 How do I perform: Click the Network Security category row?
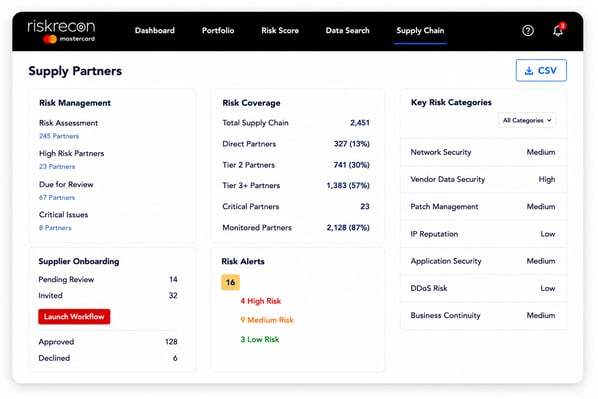tap(483, 152)
